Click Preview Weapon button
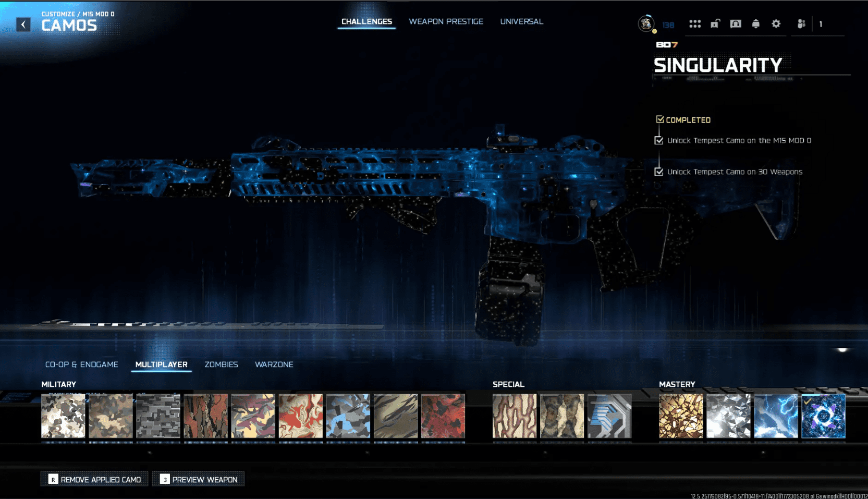 198,479
